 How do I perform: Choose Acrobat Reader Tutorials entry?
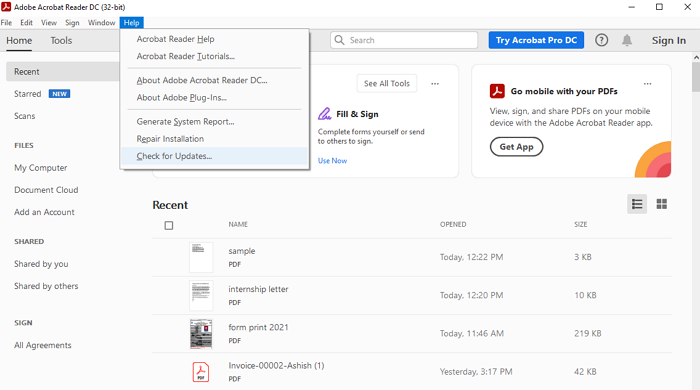coord(214,56)
